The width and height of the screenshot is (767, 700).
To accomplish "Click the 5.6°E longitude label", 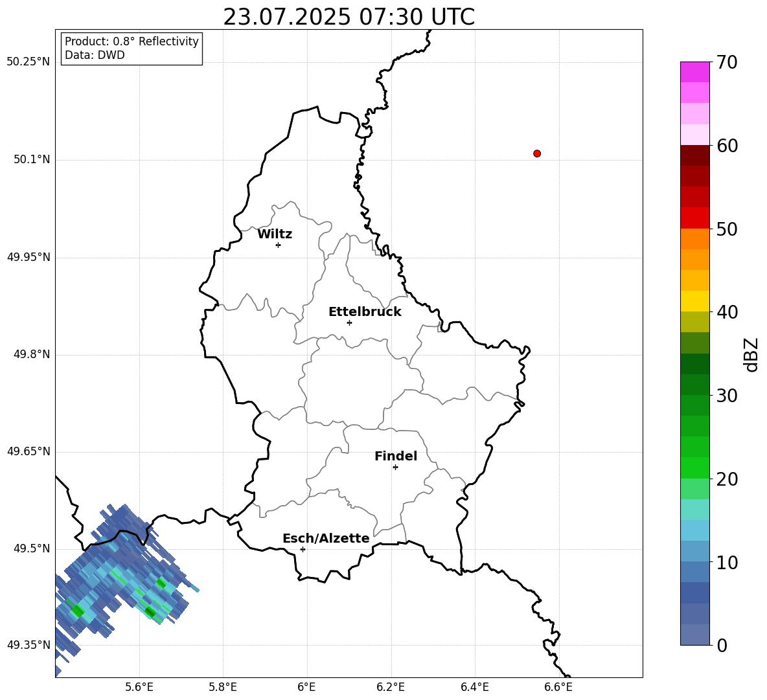I will click(x=139, y=687).
